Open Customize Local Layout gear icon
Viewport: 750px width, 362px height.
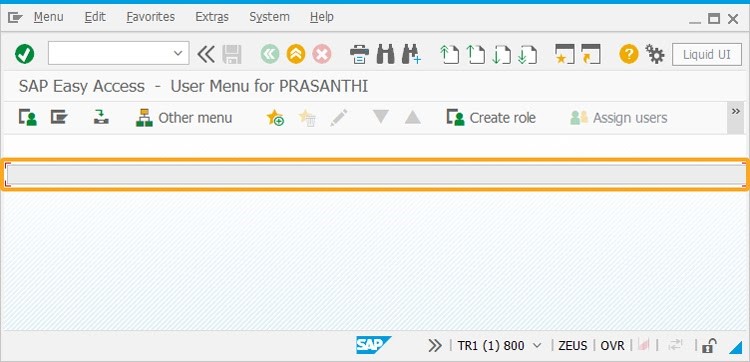pyautogui.click(x=655, y=54)
